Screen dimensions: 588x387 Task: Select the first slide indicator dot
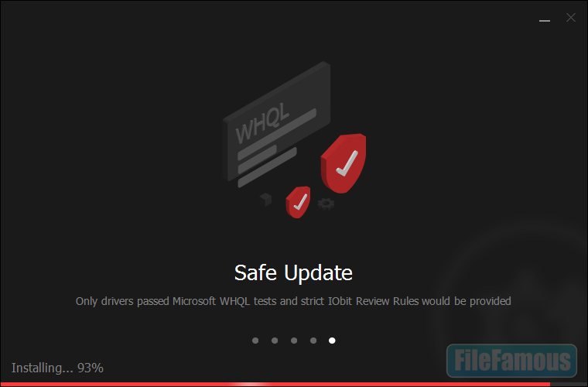click(x=255, y=341)
